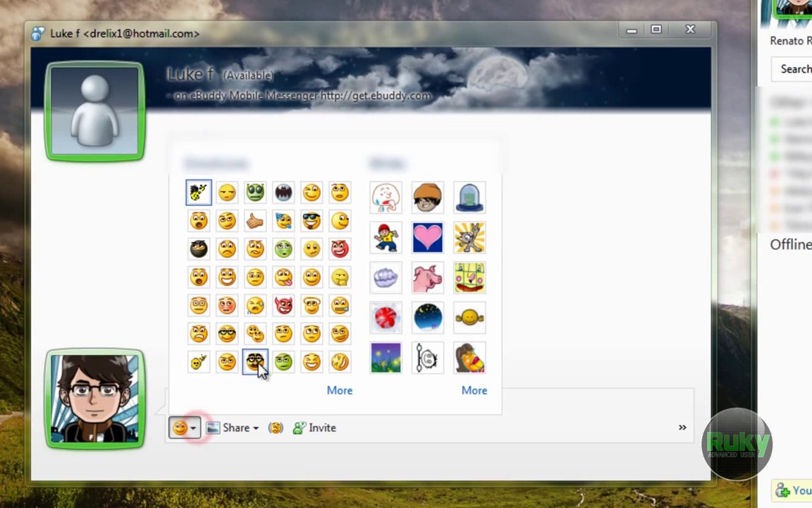Choose the sunglasses cool emoticon
The width and height of the screenshot is (812, 508).
pos(312,221)
